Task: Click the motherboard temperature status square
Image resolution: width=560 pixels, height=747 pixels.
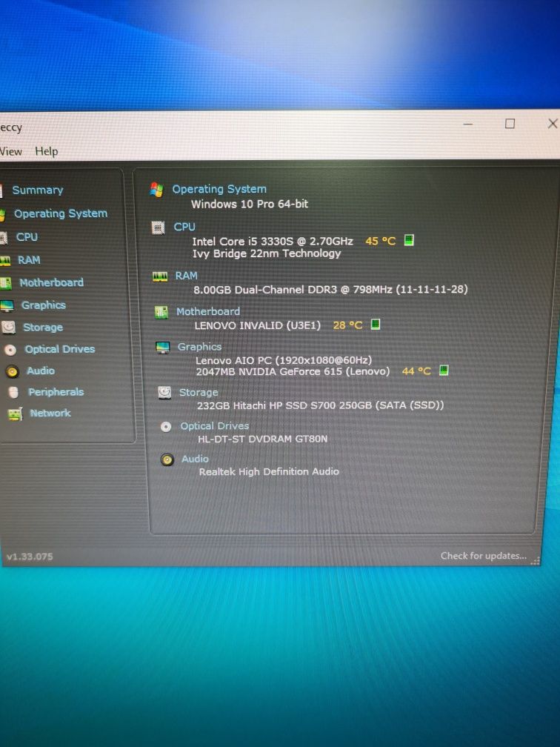Action: pyautogui.click(x=376, y=325)
